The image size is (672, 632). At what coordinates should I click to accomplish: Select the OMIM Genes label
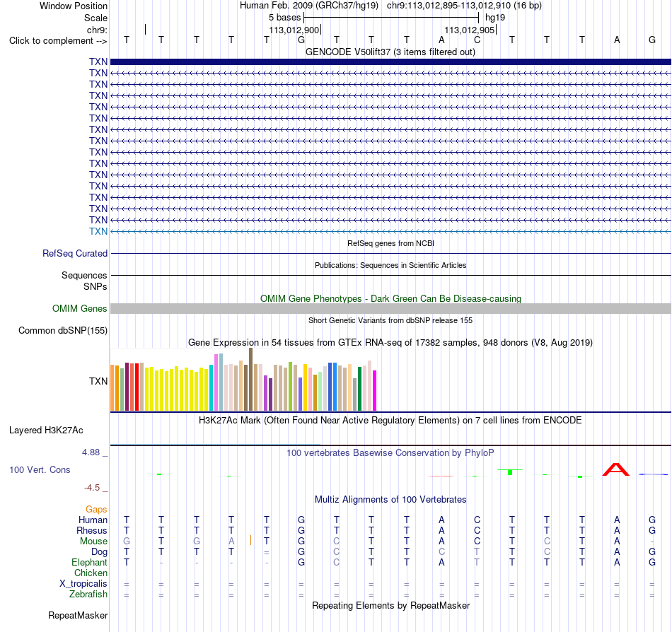pyautogui.click(x=79, y=308)
